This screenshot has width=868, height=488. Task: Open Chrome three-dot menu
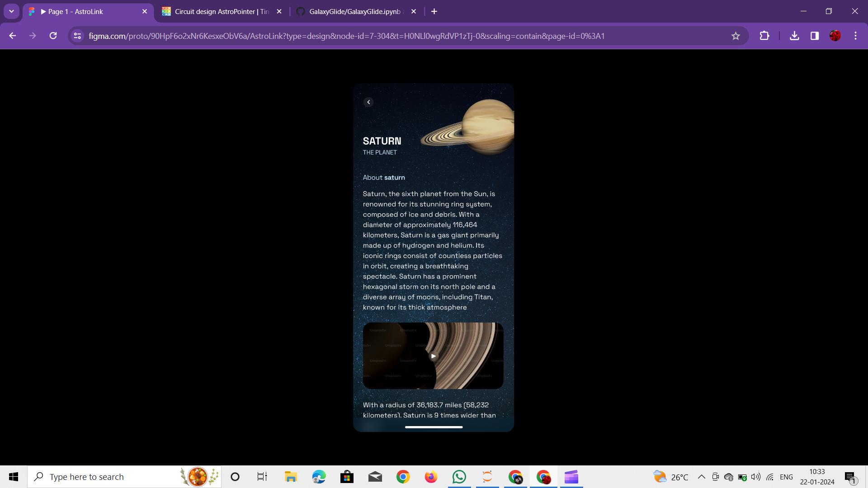[855, 36]
